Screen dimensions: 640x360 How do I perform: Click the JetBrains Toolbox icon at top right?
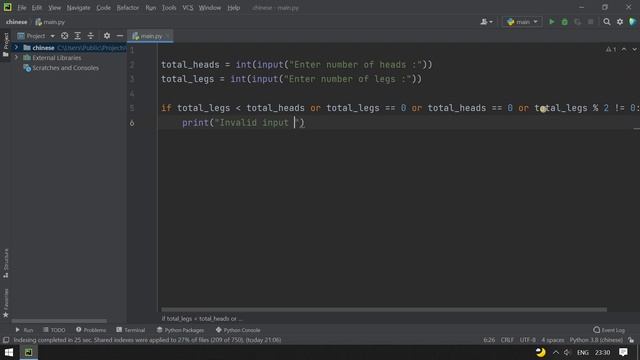point(632,22)
